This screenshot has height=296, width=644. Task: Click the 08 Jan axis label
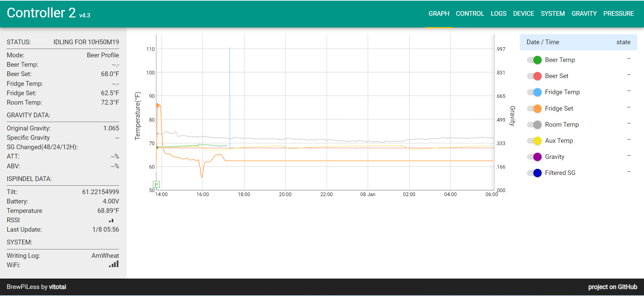[x=368, y=194]
